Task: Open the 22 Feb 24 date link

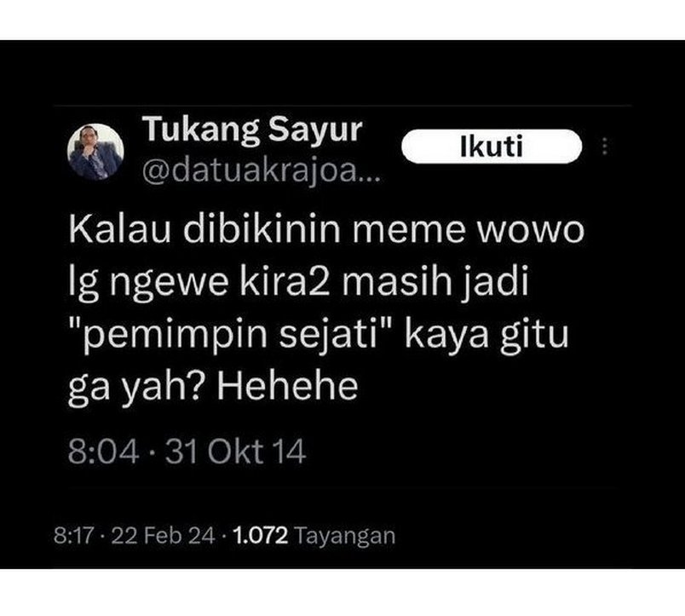Action: pyautogui.click(x=163, y=536)
